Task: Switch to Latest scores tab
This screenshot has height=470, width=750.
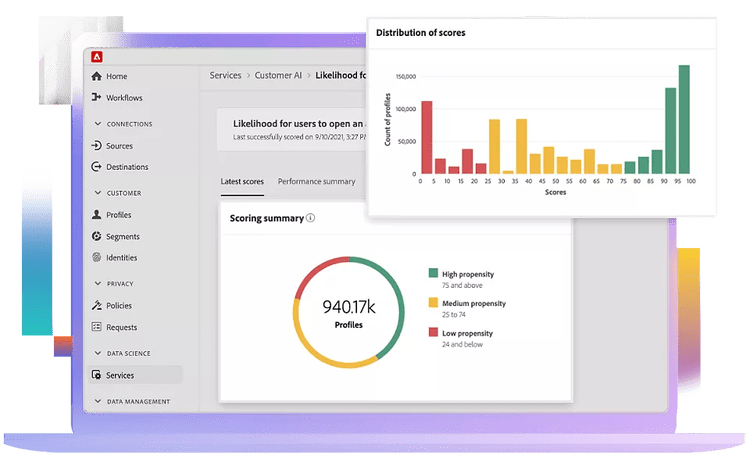Action: 242,182
